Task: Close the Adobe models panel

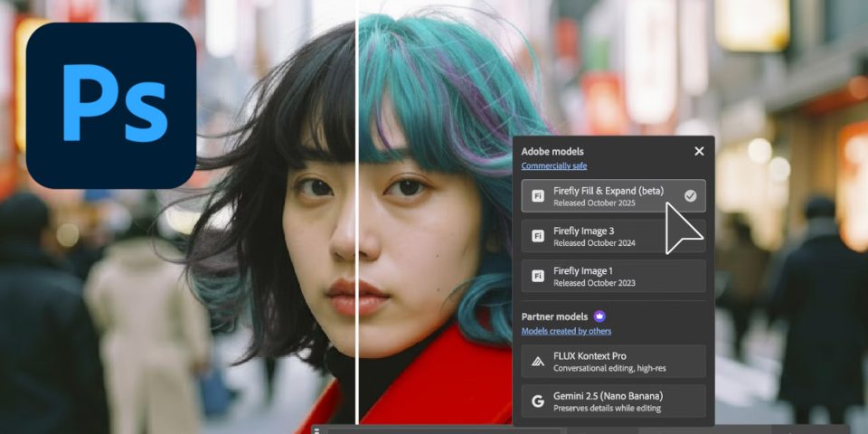Action: coord(699,151)
